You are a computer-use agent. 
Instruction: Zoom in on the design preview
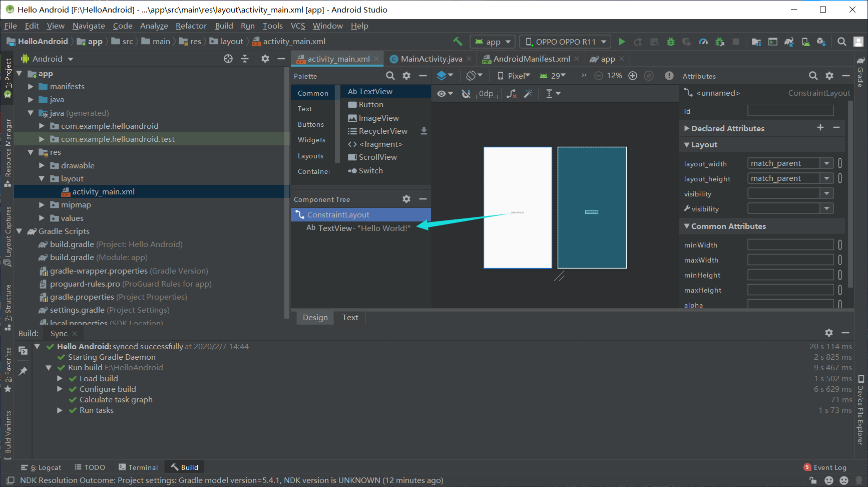(633, 76)
